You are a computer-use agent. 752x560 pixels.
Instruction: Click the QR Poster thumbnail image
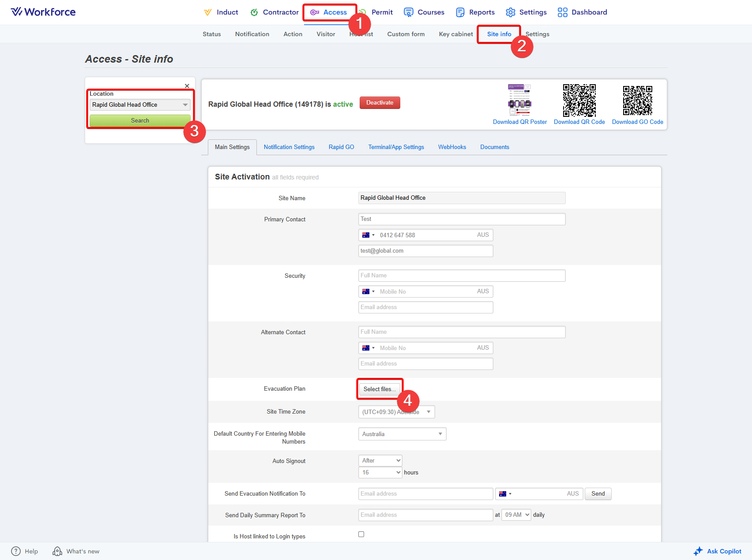(x=519, y=100)
